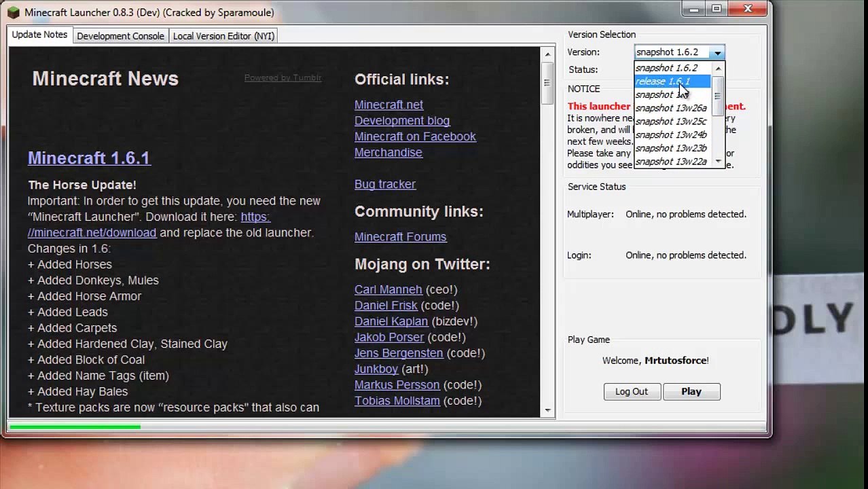Open Daniel Frisk's Twitter link
868x489 pixels.
[386, 306]
